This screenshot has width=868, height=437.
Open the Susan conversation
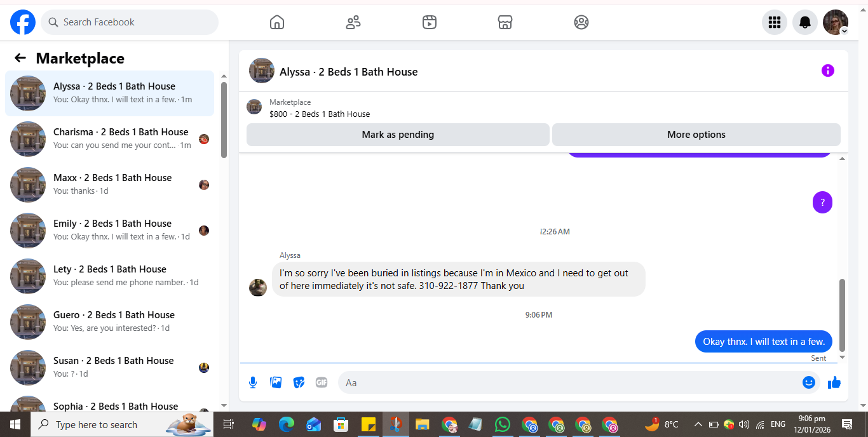(109, 368)
